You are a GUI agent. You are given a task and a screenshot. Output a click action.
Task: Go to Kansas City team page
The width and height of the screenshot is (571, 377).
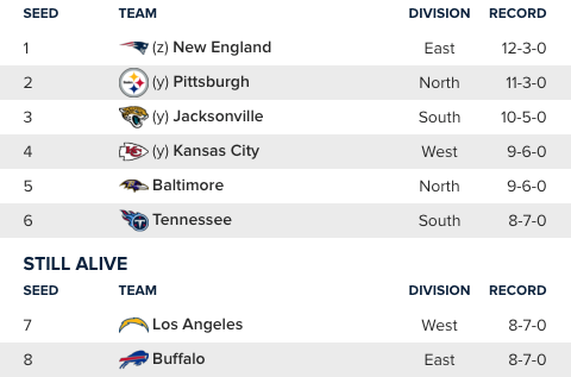(x=216, y=151)
